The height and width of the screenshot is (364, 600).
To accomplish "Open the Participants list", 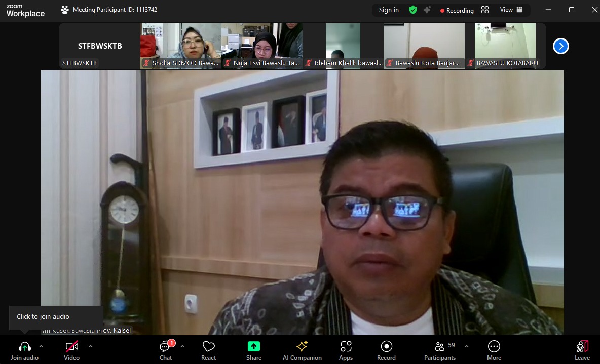I will 440,351.
